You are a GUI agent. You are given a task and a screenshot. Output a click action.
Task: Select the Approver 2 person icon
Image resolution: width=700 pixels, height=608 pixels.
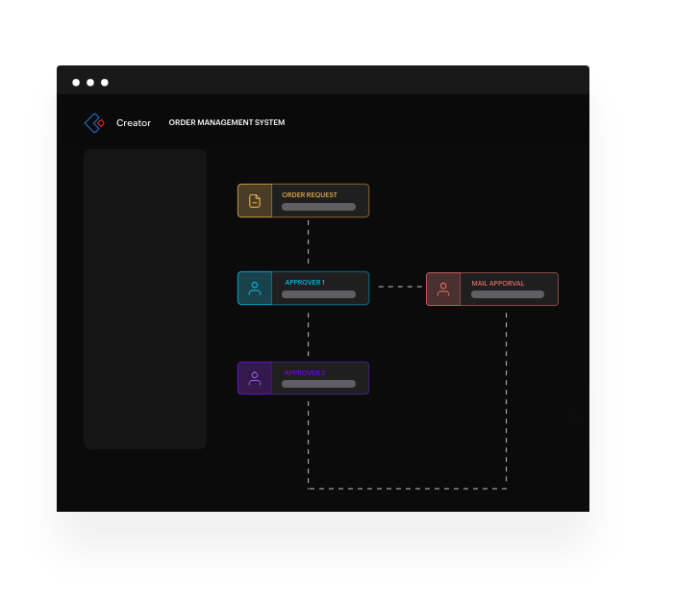click(x=255, y=378)
